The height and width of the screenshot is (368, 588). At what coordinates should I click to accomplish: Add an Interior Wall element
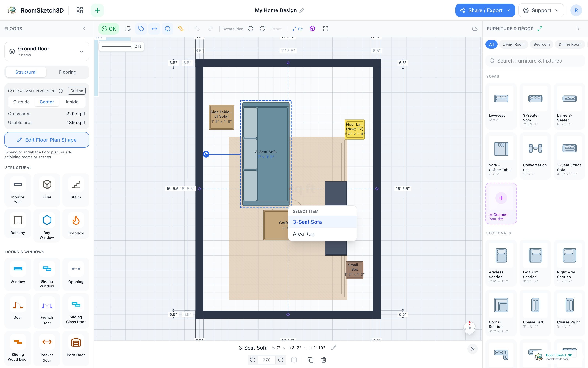coord(18,190)
